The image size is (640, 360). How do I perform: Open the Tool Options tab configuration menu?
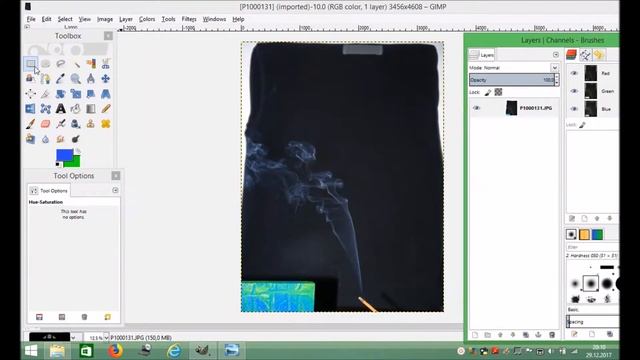click(x=115, y=190)
